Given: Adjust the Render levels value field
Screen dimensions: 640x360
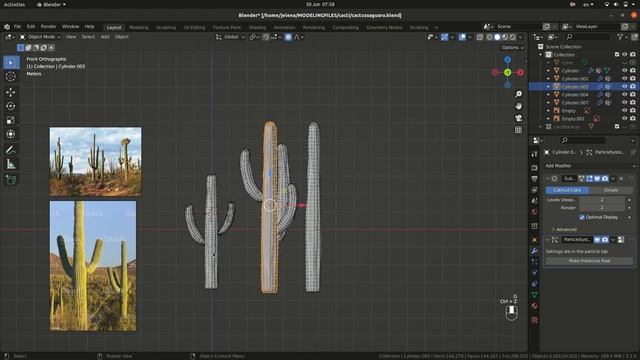Looking at the screenshot, I should [602, 208].
